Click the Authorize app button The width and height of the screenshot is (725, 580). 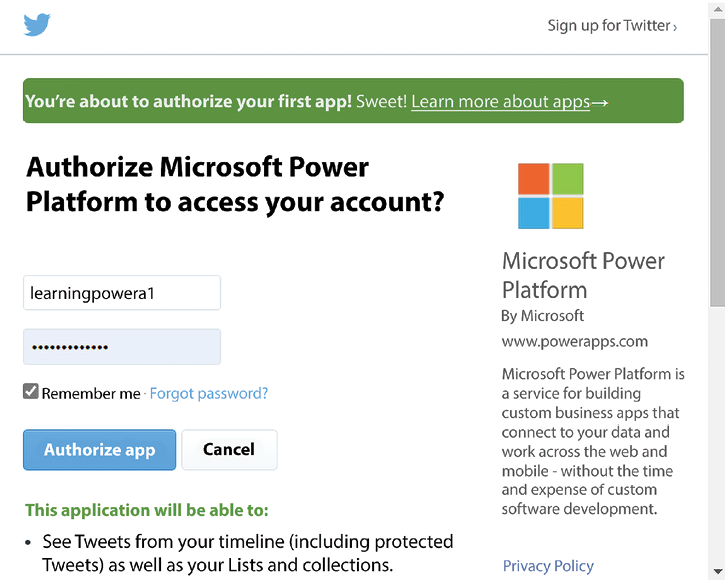(99, 450)
